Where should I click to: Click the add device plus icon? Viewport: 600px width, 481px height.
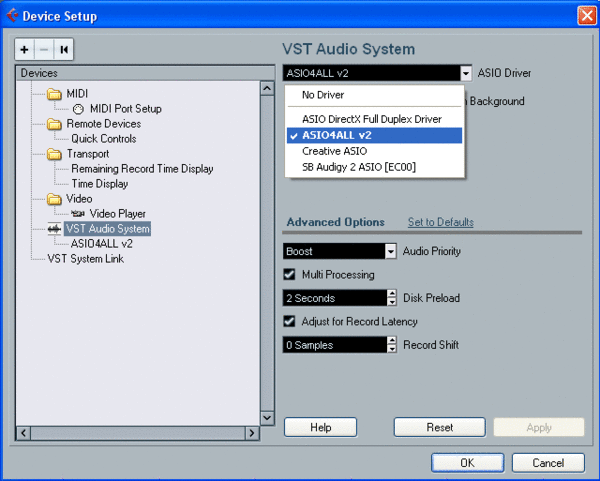pos(24,49)
